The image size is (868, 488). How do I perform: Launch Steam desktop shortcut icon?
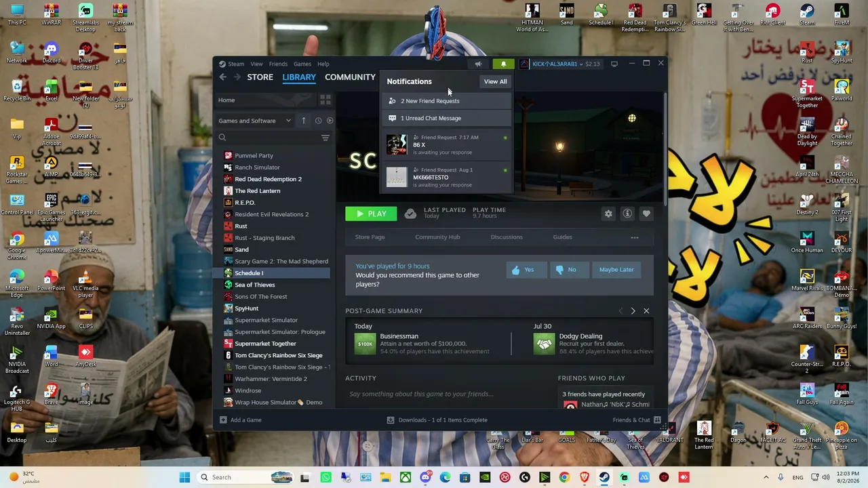pyautogui.click(x=807, y=15)
